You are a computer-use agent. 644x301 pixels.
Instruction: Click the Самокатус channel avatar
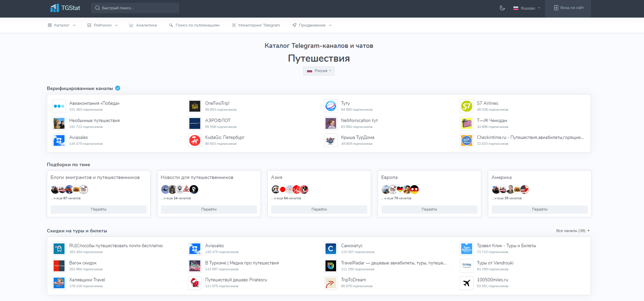(x=331, y=249)
